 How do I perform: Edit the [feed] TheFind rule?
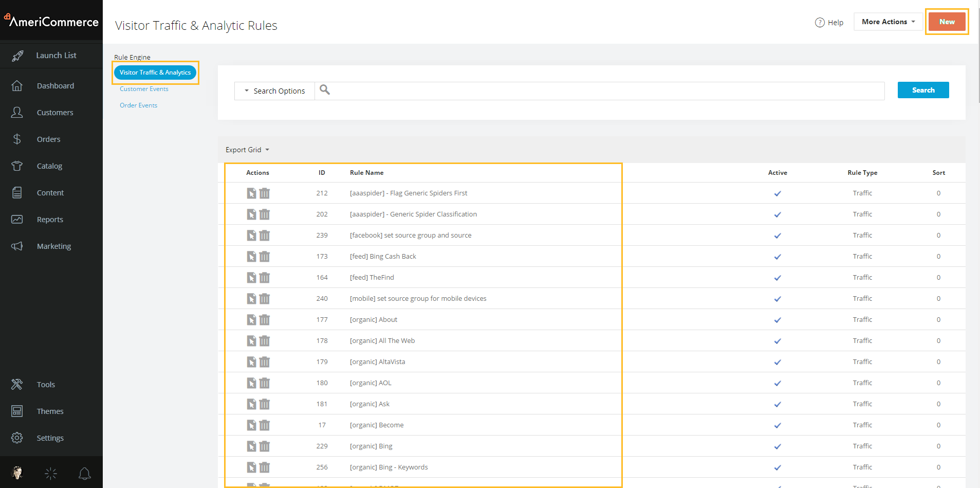251,278
